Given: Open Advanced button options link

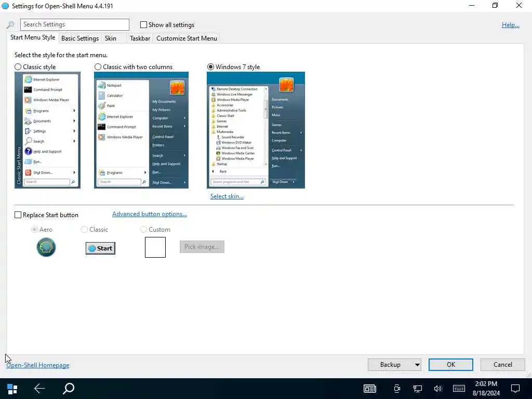Looking at the screenshot, I should coord(150,214).
